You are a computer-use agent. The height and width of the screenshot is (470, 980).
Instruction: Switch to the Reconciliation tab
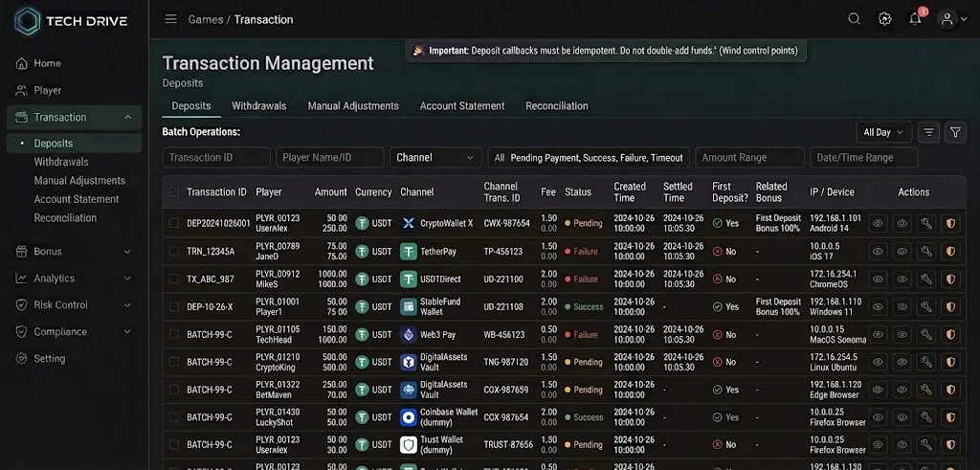click(556, 105)
